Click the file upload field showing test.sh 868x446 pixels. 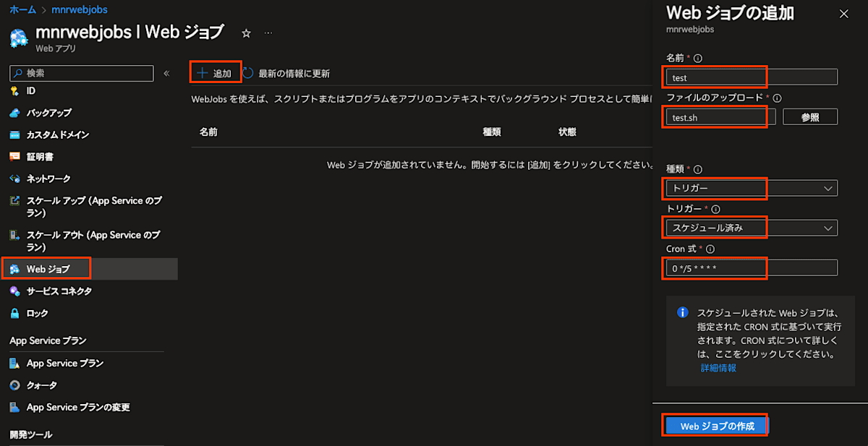tap(721, 117)
